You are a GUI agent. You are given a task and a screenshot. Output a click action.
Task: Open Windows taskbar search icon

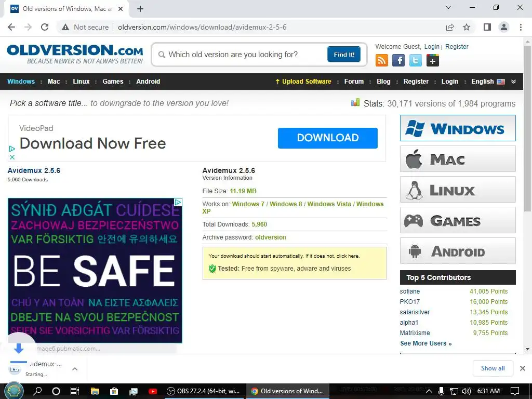click(37, 391)
